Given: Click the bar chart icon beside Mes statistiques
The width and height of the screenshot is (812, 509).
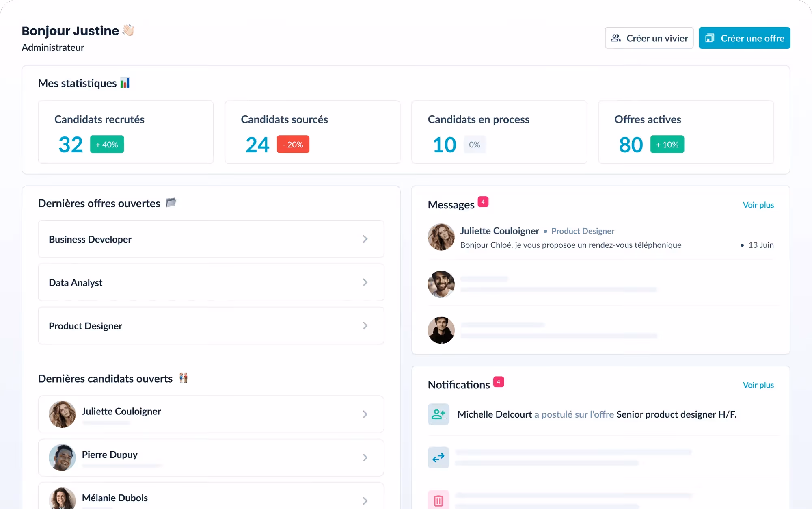Looking at the screenshot, I should point(125,83).
